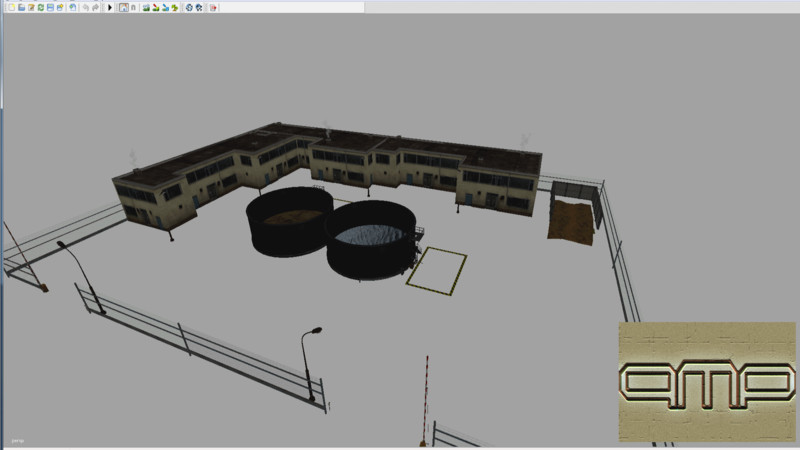Click the New scene icon
Viewport: 800px width, 450px height.
11,7
